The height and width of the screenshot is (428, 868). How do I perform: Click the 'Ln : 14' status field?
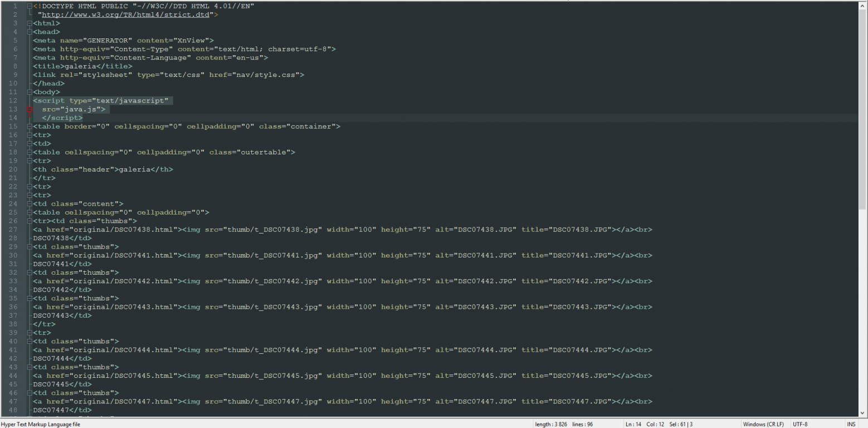click(633, 424)
